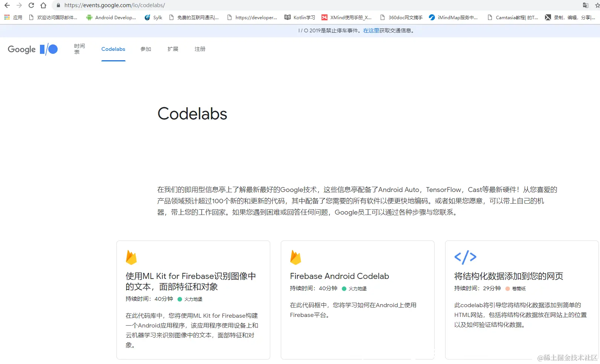Viewport: 600px width, 364px height.
Task: Open the 欢迎访问国际邮件 bookmark
Action: tap(53, 17)
